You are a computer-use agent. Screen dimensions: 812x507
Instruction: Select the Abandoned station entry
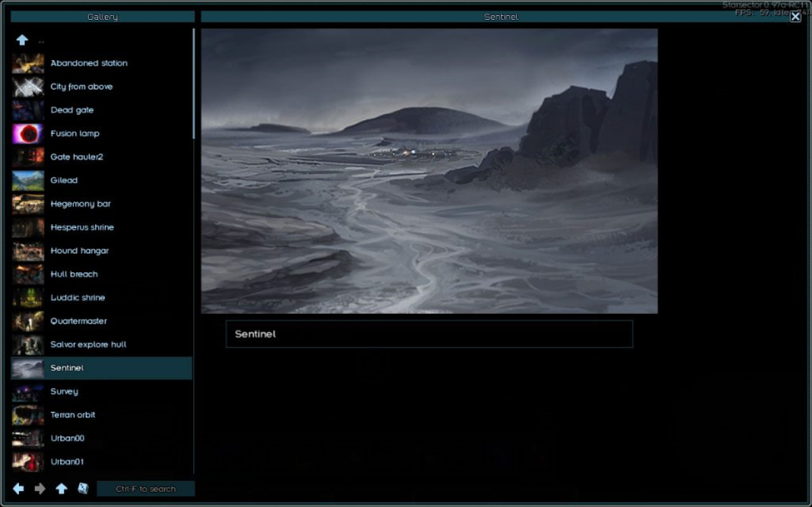(x=88, y=63)
